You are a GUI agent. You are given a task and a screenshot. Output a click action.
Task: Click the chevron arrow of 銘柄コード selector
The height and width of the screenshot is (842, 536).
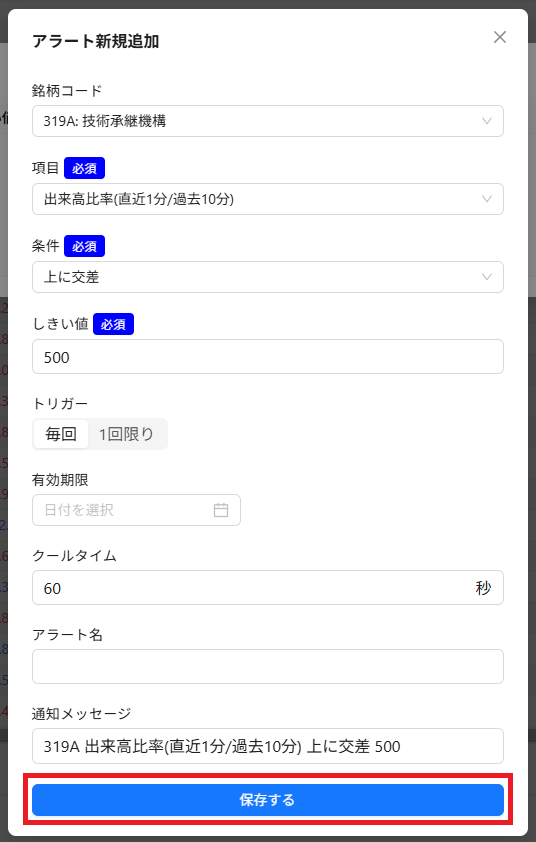487,121
